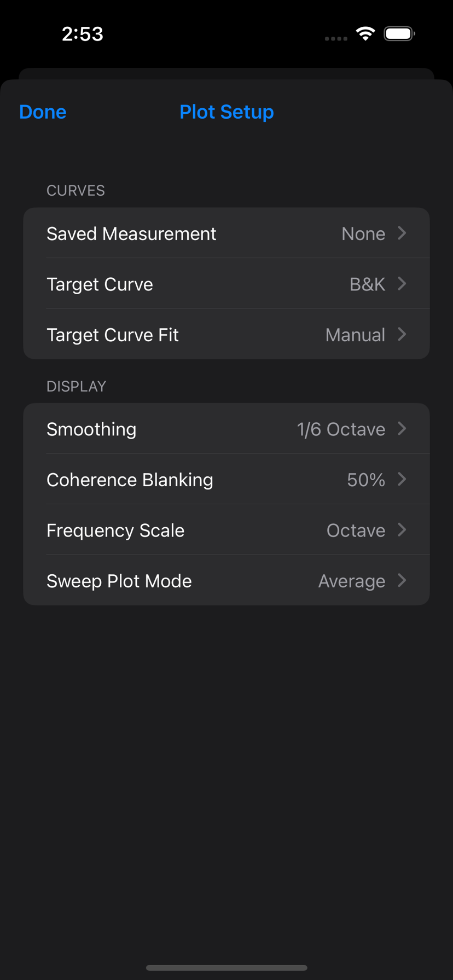Click the Target Curve Fit chevron
453x980 pixels.
tap(402, 334)
